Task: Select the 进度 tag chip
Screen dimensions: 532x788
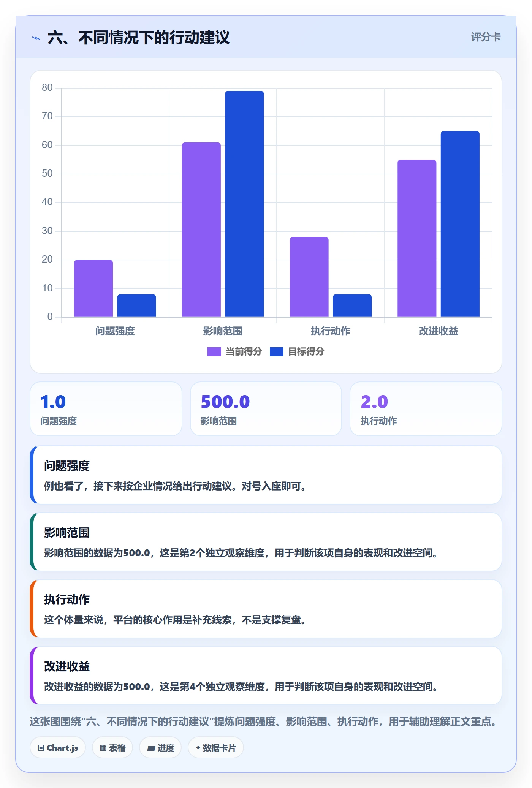Action: (x=160, y=748)
